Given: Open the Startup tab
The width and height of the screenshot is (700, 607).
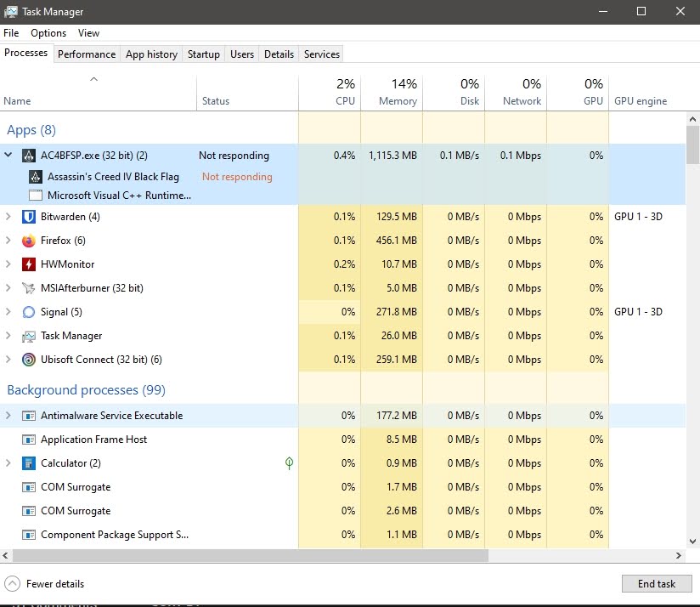Looking at the screenshot, I should [203, 54].
